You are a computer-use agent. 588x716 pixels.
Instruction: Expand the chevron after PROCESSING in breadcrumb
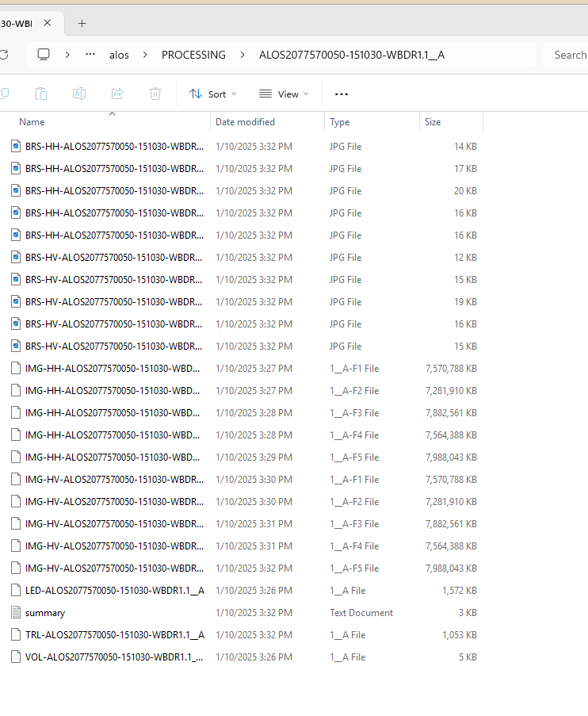tap(242, 55)
